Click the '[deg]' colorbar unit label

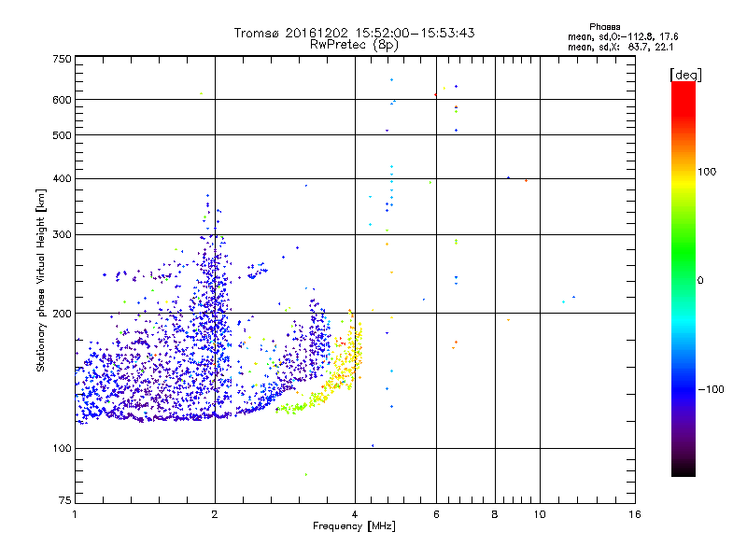[x=685, y=75]
